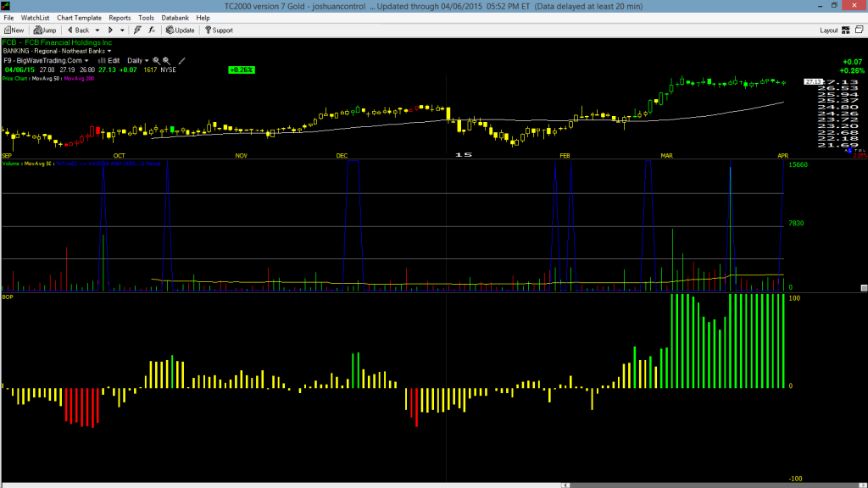Click the stacked windows icon beside Layout

[860, 30]
